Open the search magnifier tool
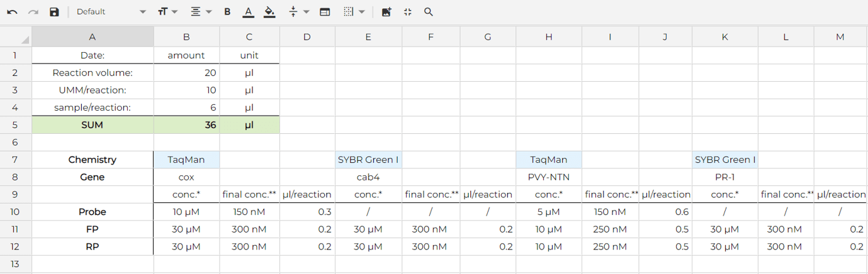The width and height of the screenshot is (868, 274). point(429,12)
